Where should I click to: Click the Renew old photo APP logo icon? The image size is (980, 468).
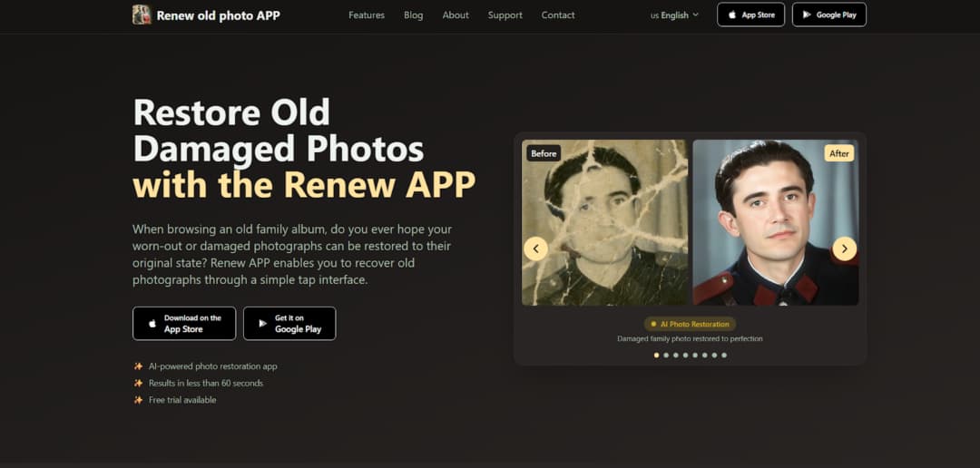(142, 15)
